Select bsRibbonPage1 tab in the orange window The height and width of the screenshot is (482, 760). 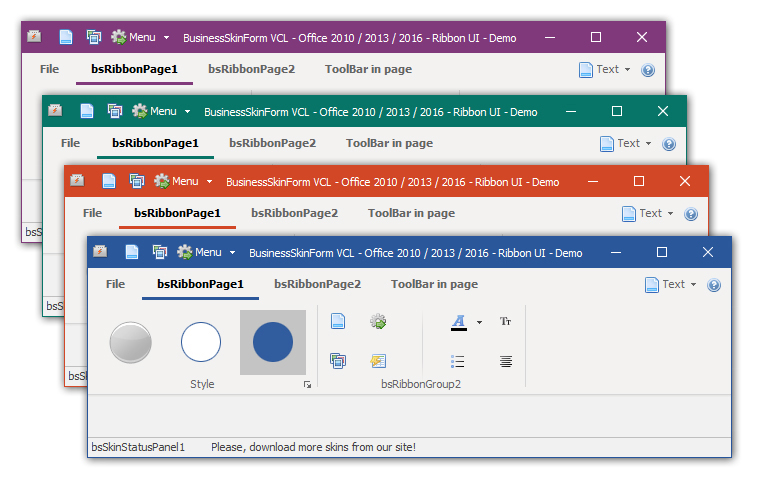[177, 213]
